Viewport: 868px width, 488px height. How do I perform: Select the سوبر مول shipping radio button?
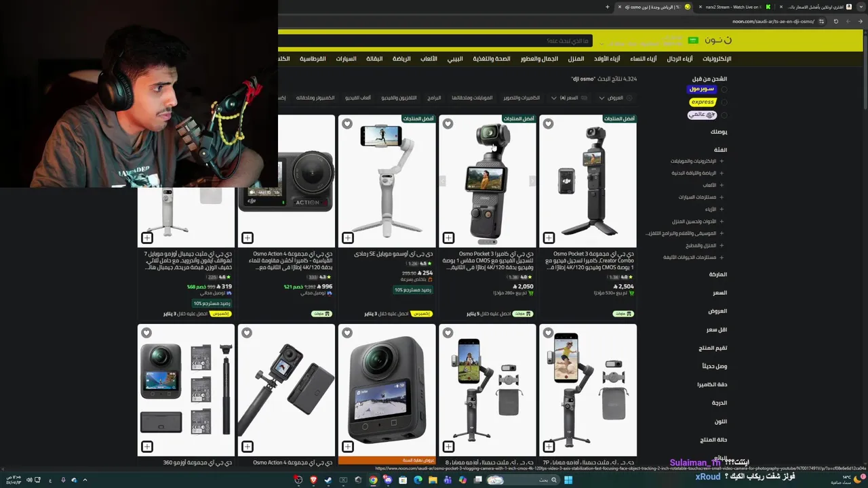724,89
